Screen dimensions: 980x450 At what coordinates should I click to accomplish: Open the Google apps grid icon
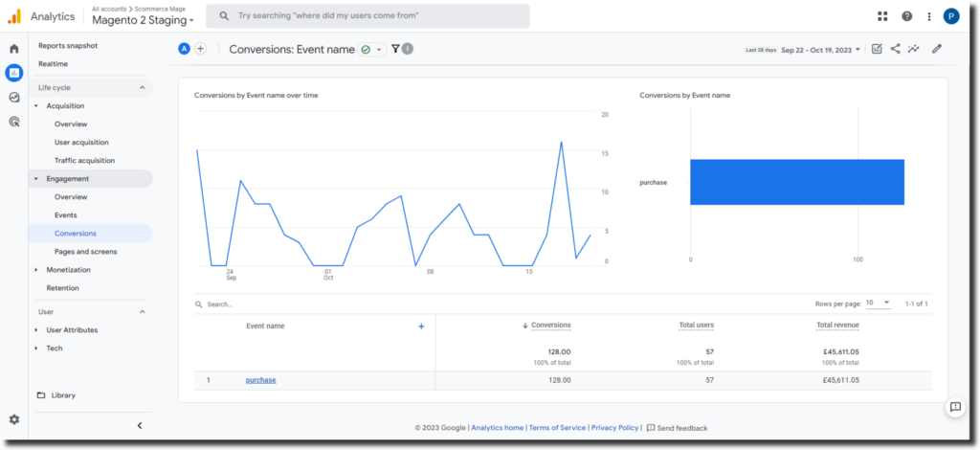coord(881,16)
